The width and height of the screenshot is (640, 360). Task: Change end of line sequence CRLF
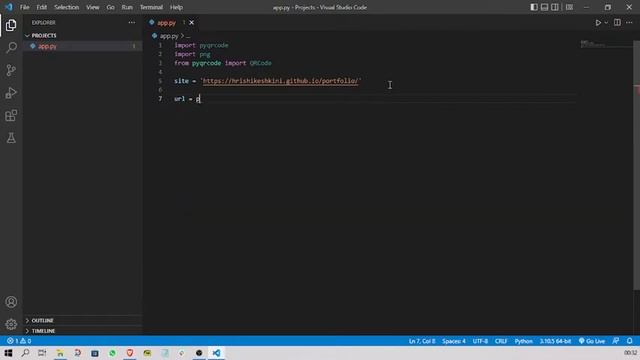[x=501, y=341]
